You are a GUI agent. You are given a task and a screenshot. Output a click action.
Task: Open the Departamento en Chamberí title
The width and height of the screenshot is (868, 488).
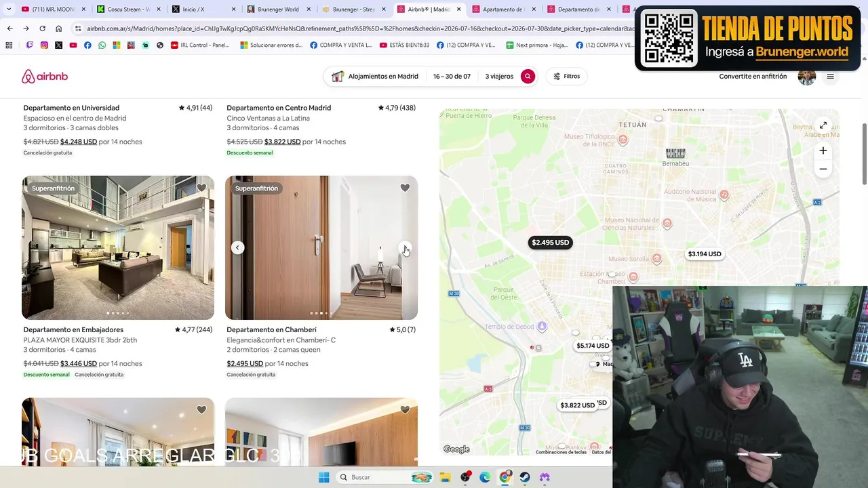coord(271,330)
